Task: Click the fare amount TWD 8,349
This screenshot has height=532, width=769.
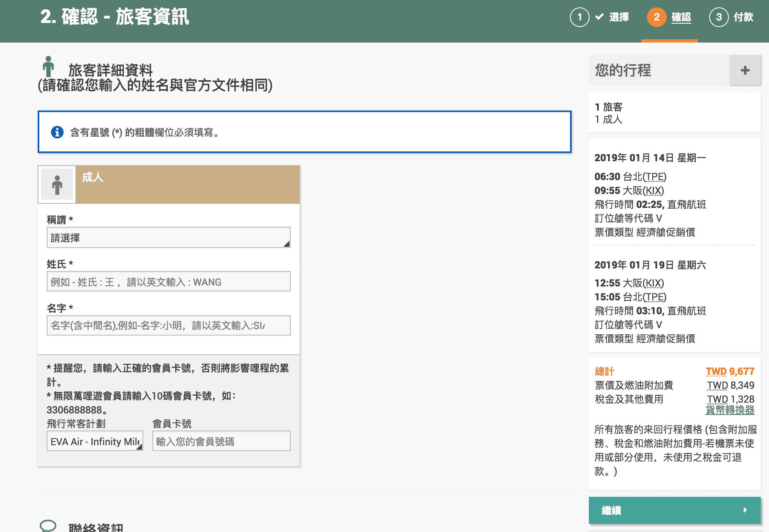Action: [x=731, y=385]
